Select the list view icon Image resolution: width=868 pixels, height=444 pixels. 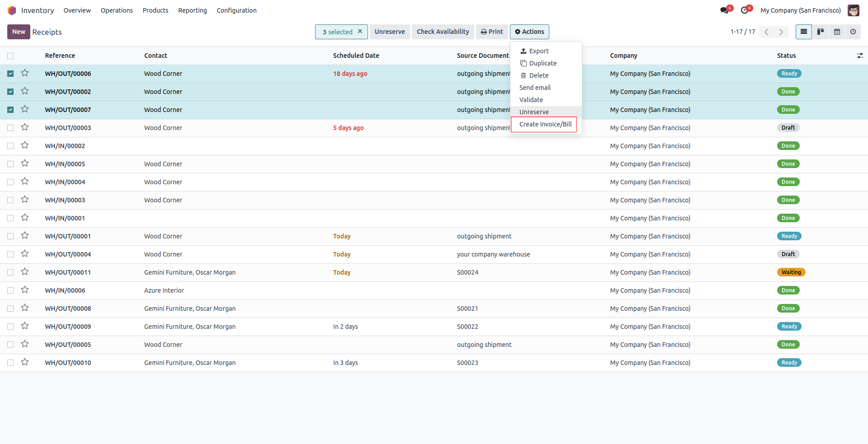pos(803,32)
